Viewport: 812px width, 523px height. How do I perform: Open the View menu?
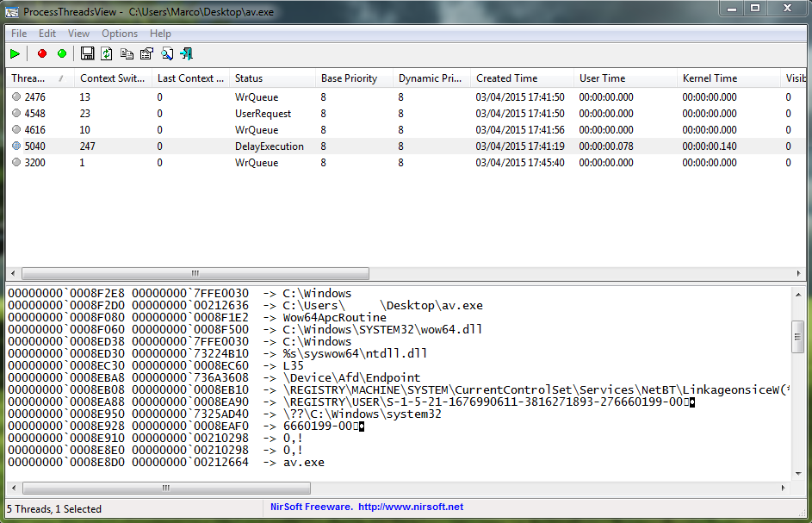click(x=78, y=34)
